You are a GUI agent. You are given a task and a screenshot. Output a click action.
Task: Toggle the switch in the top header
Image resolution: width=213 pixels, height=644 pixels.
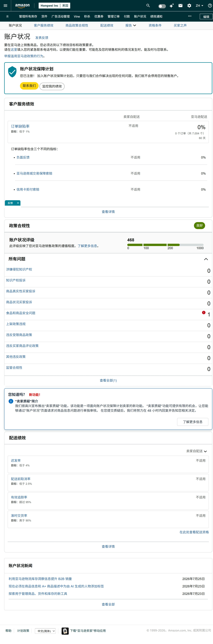click(x=162, y=6)
